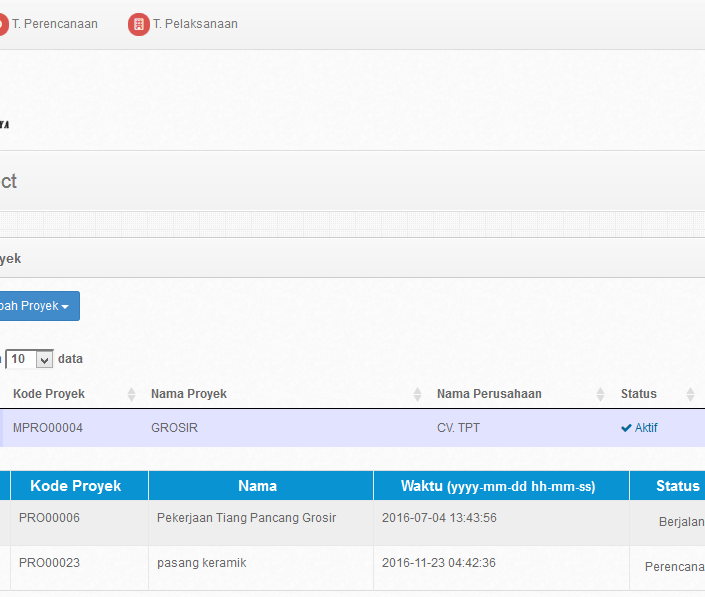Open the 10 entries per page selector
Viewport: 705px width, 597px height.
(30, 359)
